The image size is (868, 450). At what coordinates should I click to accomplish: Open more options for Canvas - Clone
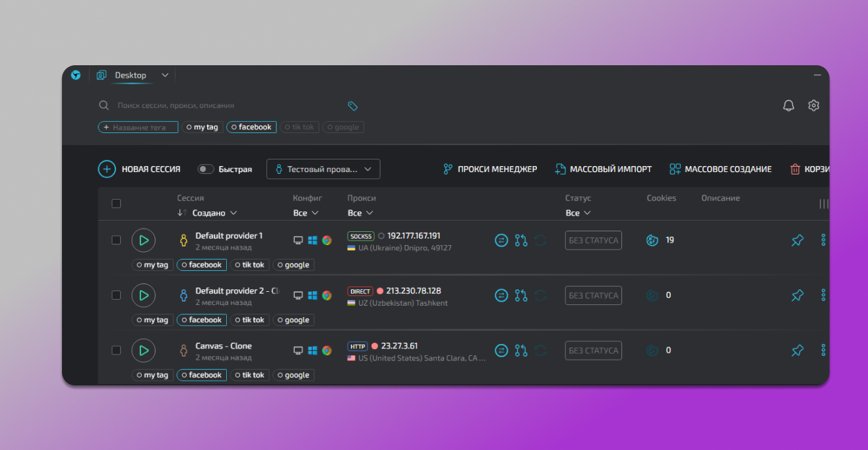click(823, 351)
